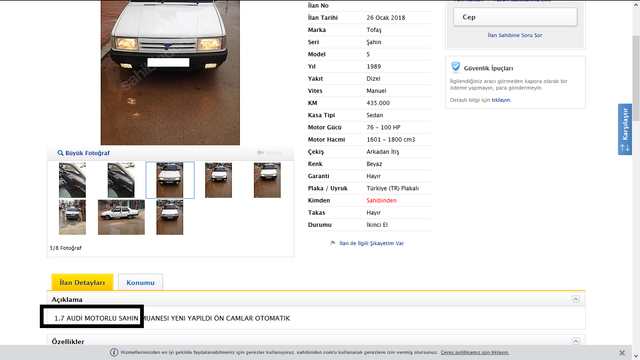Switch to the Konumu tab
Viewport: 640px width, 360px height.
coord(140,282)
